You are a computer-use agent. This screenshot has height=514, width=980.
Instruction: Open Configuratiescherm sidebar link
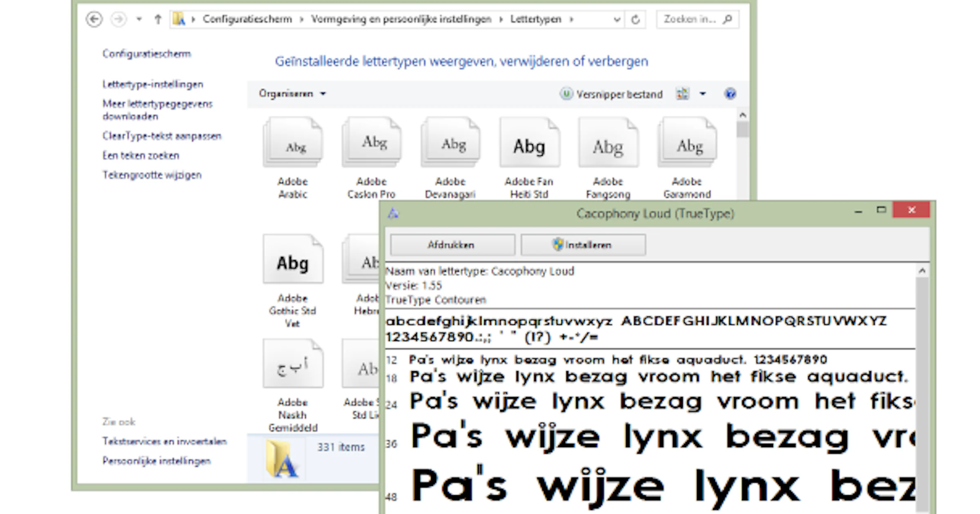(x=147, y=54)
